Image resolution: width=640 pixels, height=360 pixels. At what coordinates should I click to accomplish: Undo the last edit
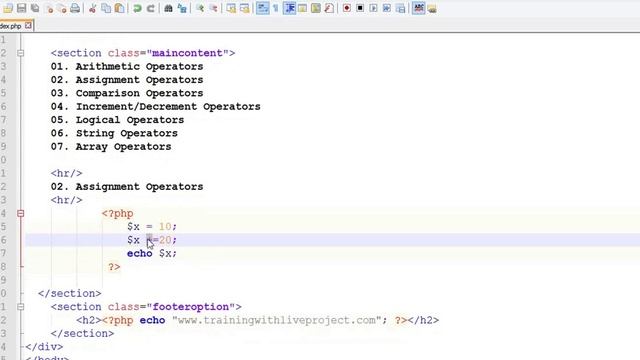(137, 8)
